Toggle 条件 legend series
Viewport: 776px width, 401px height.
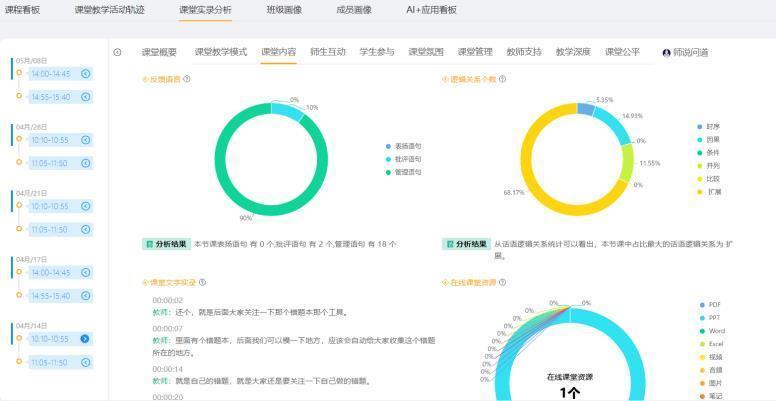point(708,153)
